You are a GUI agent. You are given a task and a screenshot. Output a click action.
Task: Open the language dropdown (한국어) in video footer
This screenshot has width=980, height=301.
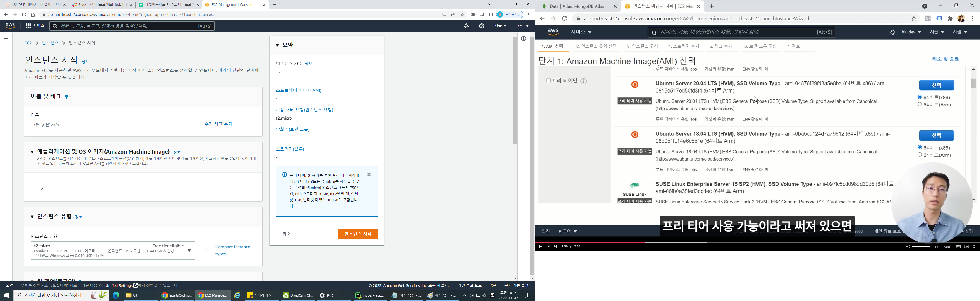click(x=568, y=231)
